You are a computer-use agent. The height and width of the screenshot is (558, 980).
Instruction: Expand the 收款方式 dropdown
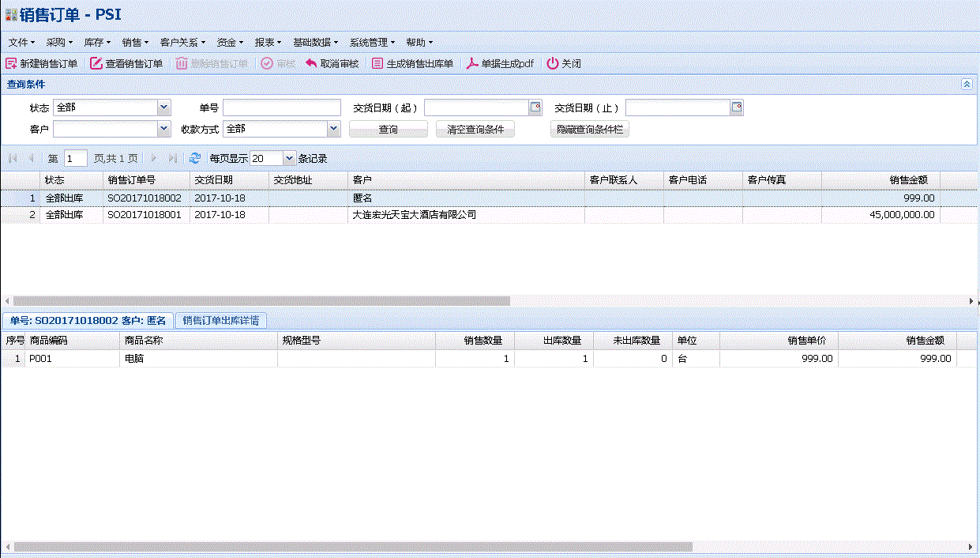[x=333, y=128]
